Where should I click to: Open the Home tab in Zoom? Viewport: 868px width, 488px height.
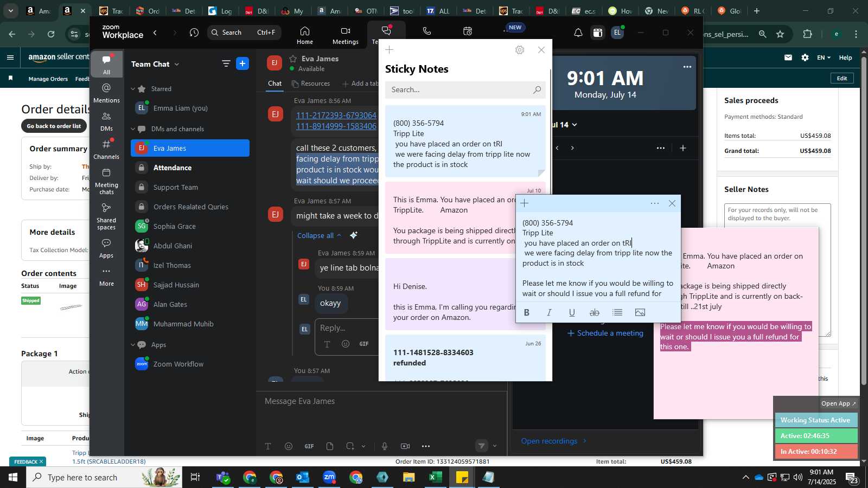[x=305, y=35]
